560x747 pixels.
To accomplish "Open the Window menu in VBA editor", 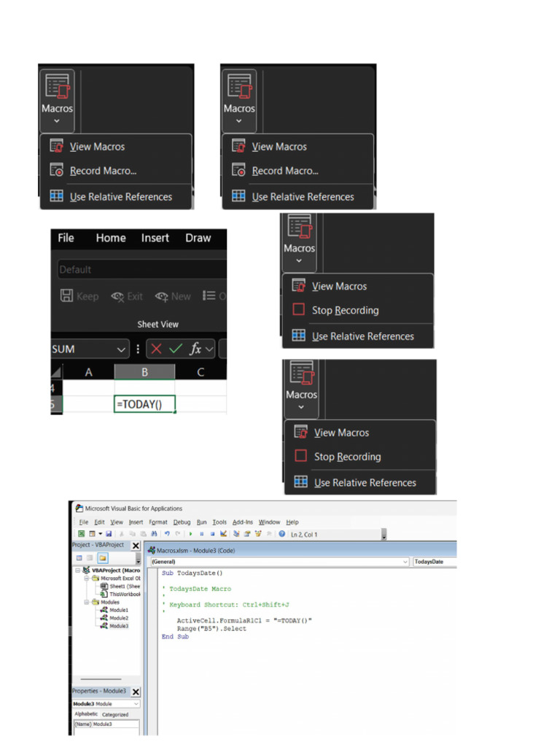I will (270, 522).
